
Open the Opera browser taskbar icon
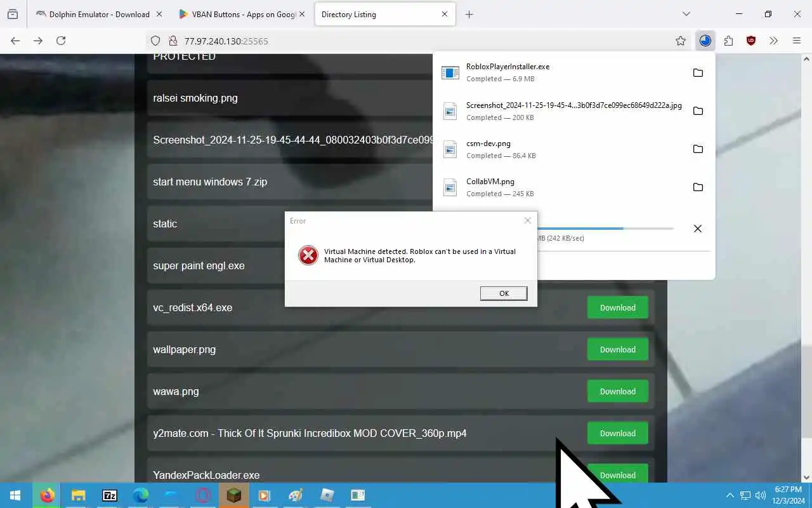(202, 495)
